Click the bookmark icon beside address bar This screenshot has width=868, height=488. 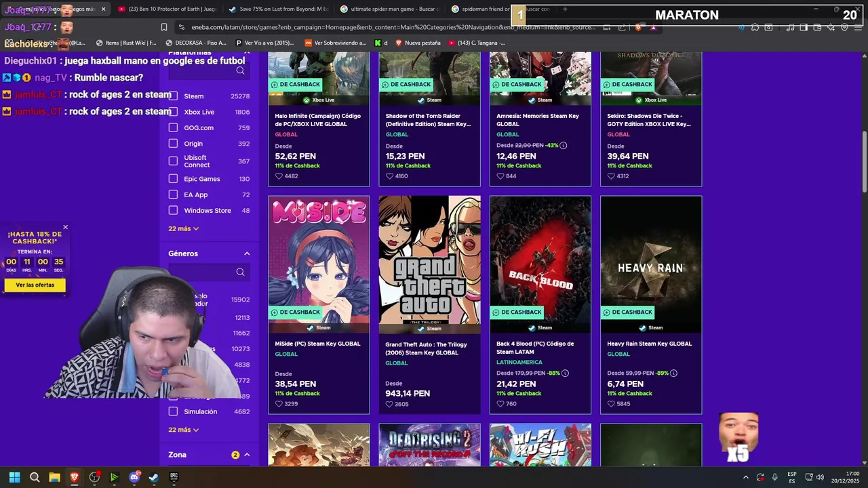[164, 27]
